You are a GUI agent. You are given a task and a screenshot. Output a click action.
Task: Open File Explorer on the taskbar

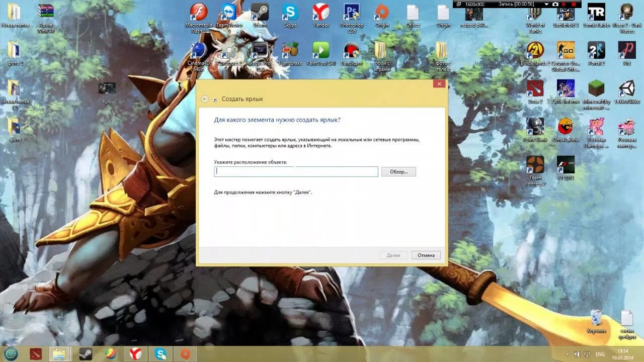[x=59, y=354]
